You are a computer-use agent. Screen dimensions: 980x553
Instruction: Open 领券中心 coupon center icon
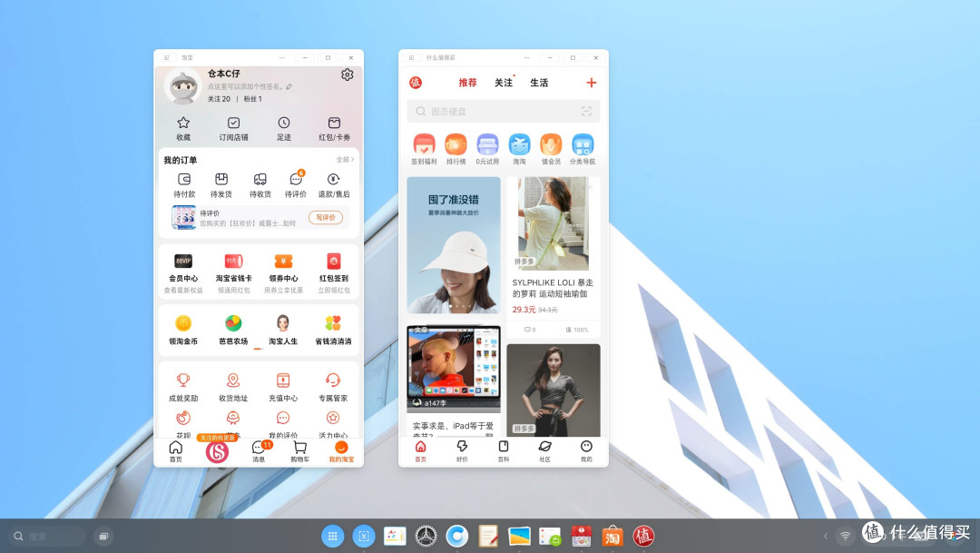pos(283,261)
